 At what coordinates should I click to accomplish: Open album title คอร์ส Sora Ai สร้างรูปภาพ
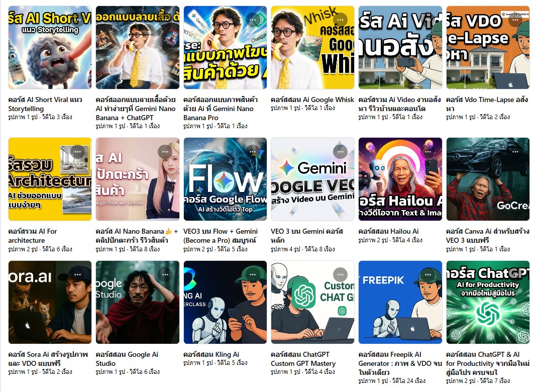(48, 359)
